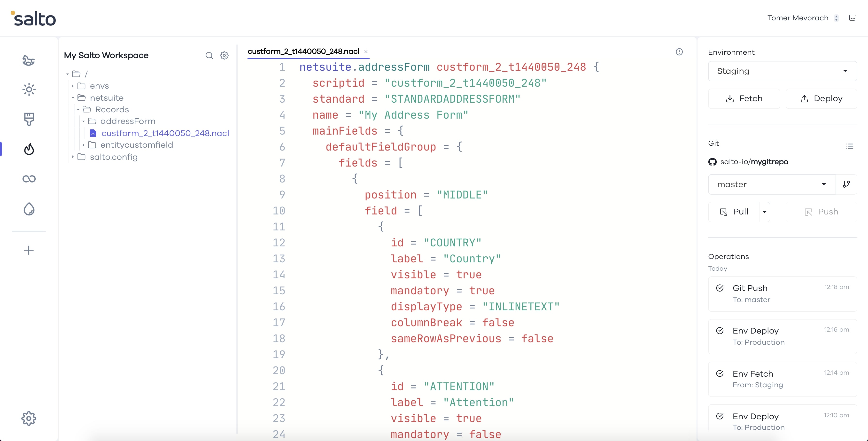Collapse the netsuite folder
This screenshot has height=441, width=868.
(73, 98)
